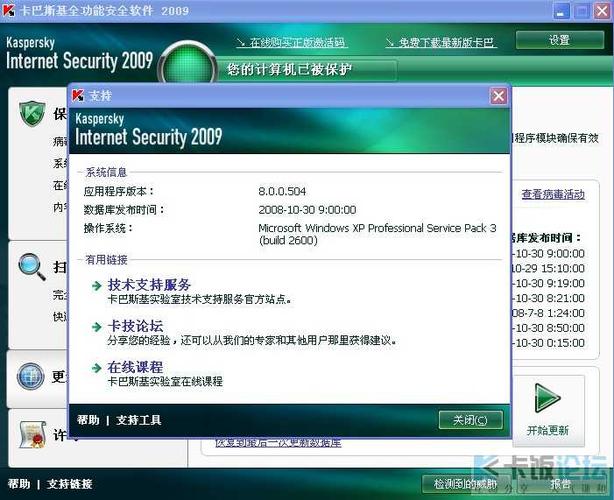Click arrow icon beside 卡饭论坛
This screenshot has height=500, width=614.
pyautogui.click(x=96, y=327)
